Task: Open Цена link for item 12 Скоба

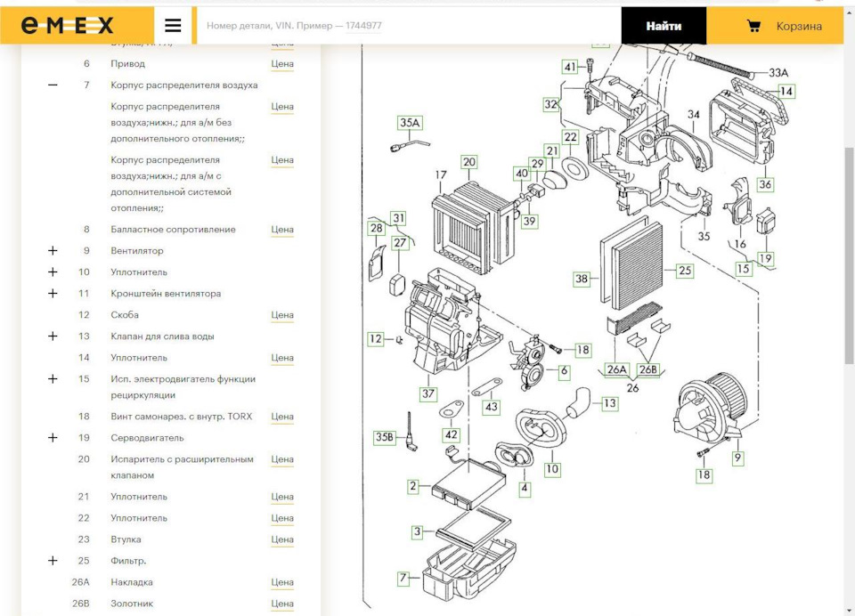Action: point(282,315)
